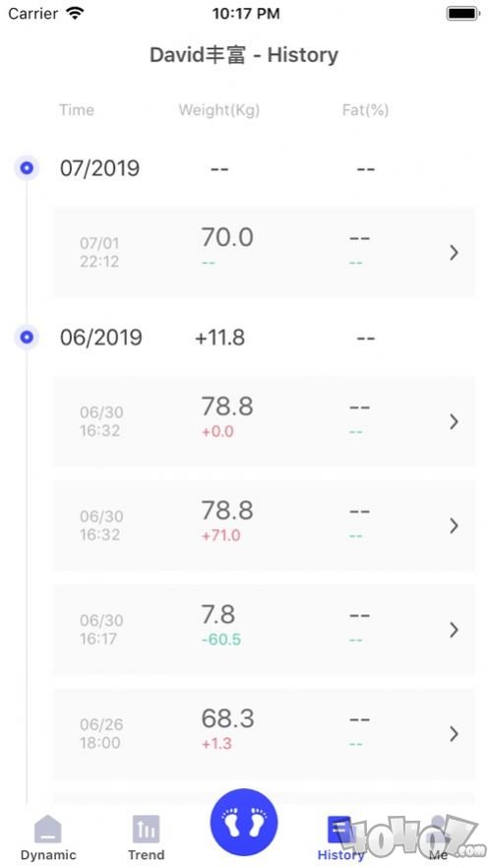Viewport: 488px width, 868px height.
Task: Click the Time column header
Action: [x=77, y=109]
